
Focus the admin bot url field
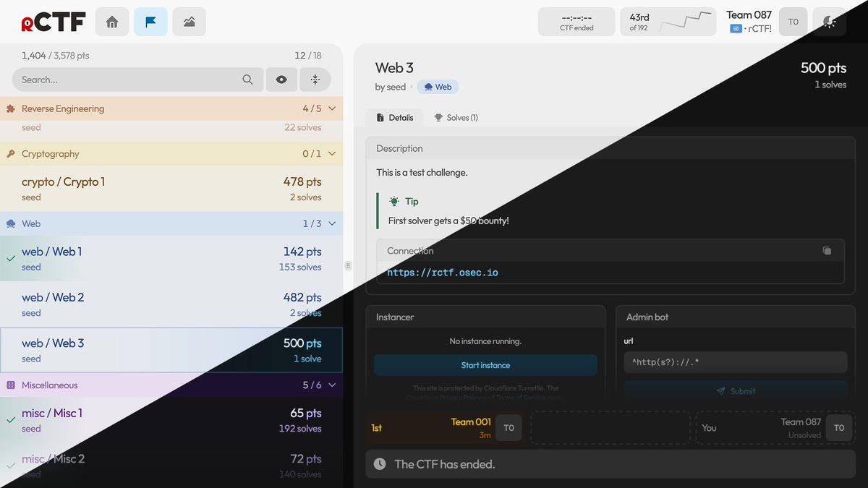pos(736,362)
